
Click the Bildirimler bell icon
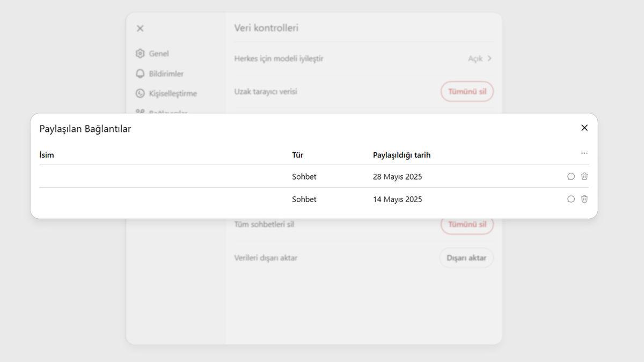(x=140, y=73)
